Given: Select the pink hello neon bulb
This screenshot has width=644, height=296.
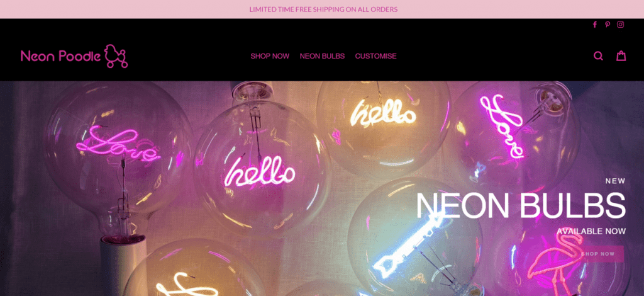Looking at the screenshot, I should pos(261,166).
